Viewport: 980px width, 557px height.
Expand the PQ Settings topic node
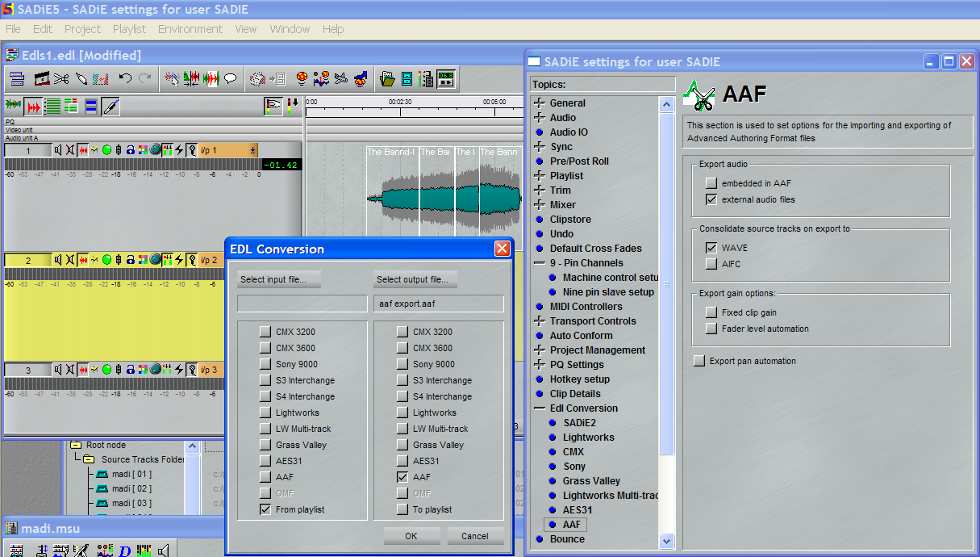pyautogui.click(x=540, y=365)
